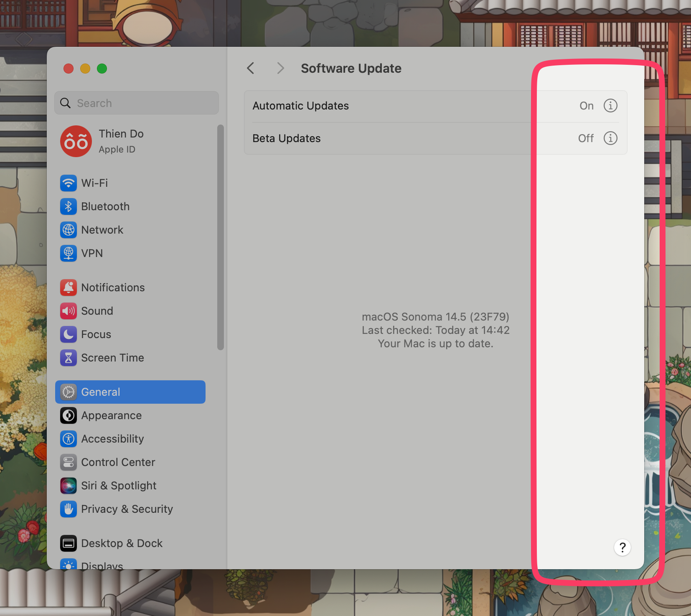Open info for Beta Updates
The width and height of the screenshot is (691, 616).
tap(610, 138)
